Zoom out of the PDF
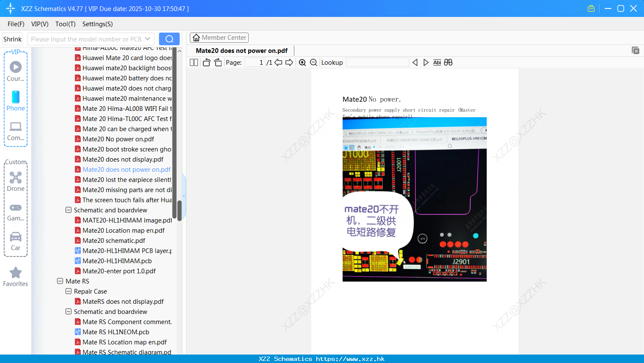Image resolution: width=644 pixels, height=363 pixels. pos(313,63)
